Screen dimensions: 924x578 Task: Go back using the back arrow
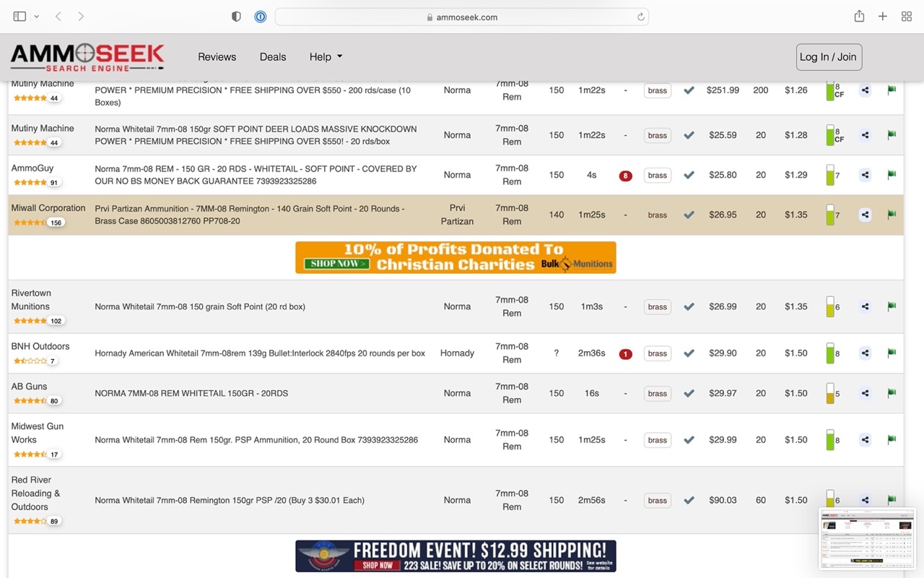(58, 17)
